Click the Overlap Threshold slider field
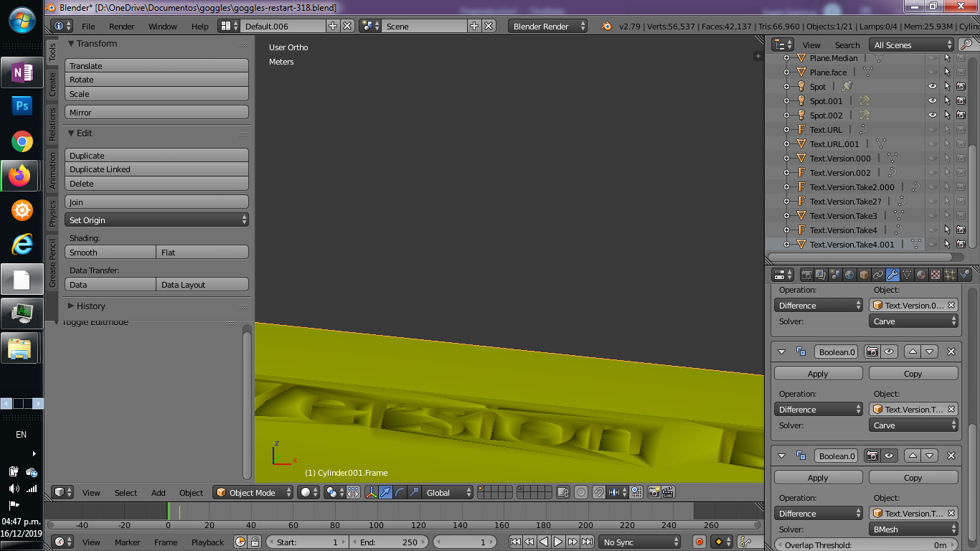 tap(866, 545)
